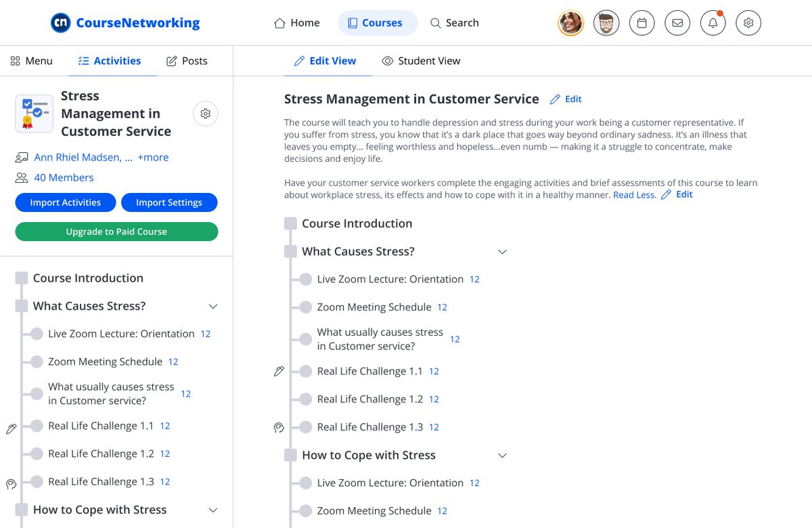Toggle circle for sidebar Live Zoom Lecture: Orientation

pyautogui.click(x=37, y=334)
